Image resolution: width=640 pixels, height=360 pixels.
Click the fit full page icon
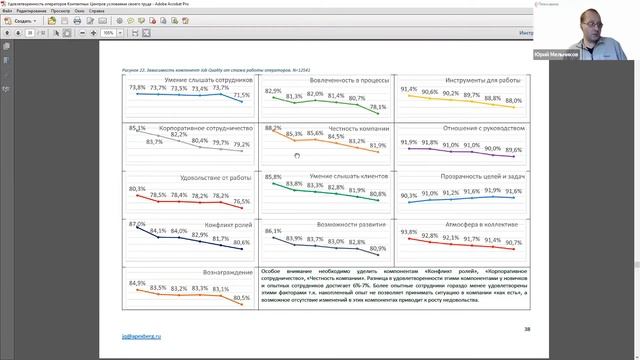146,33
